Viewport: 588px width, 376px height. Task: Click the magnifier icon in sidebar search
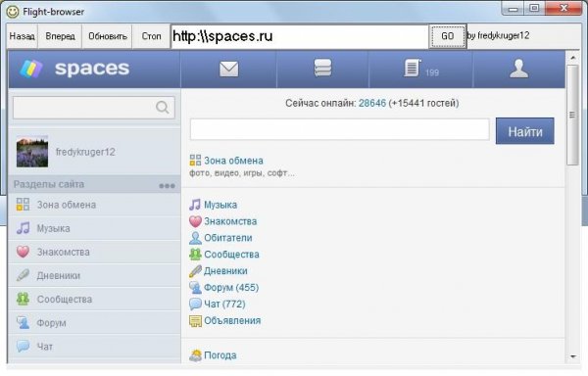click(x=163, y=108)
